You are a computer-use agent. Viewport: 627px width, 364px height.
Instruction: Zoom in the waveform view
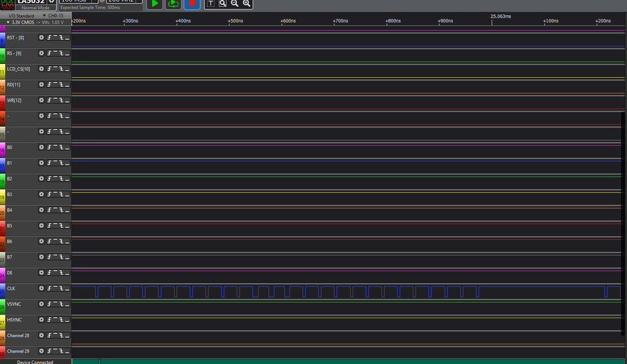tap(247, 4)
